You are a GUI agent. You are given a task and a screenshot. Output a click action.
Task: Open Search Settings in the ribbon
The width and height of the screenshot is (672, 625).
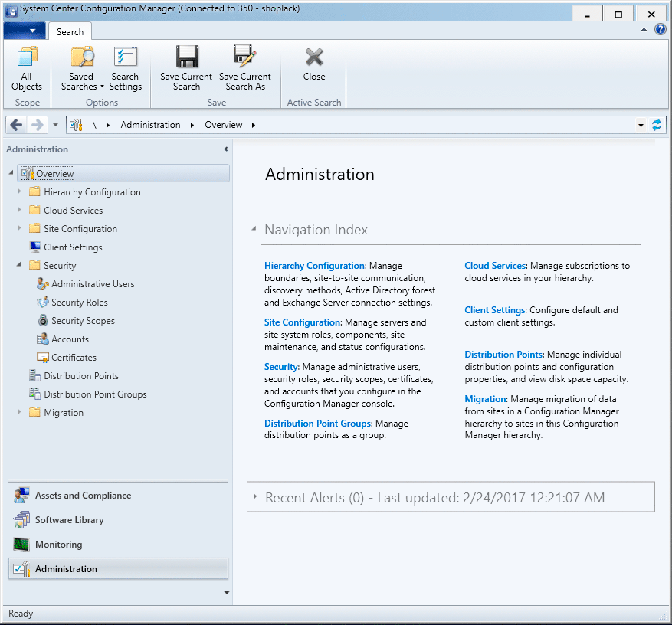tap(125, 68)
